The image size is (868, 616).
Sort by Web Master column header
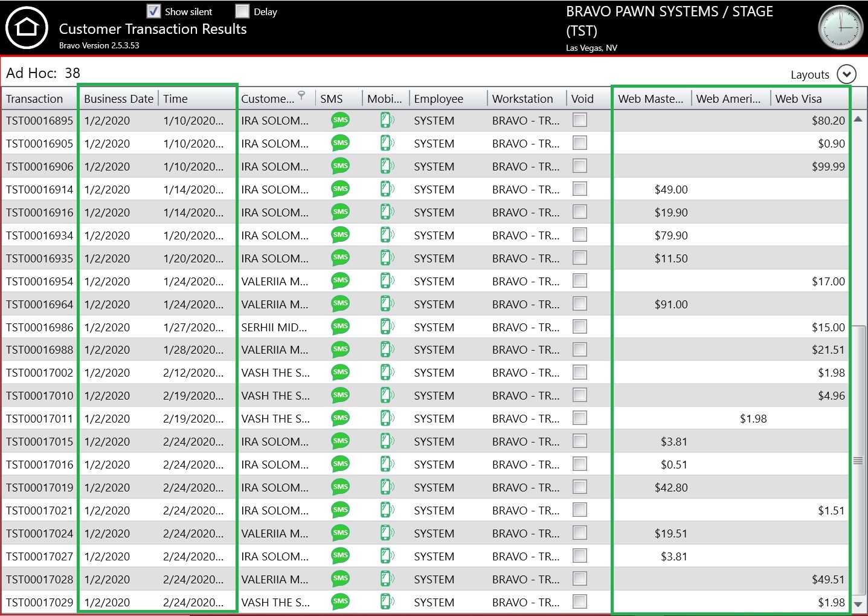coord(652,99)
